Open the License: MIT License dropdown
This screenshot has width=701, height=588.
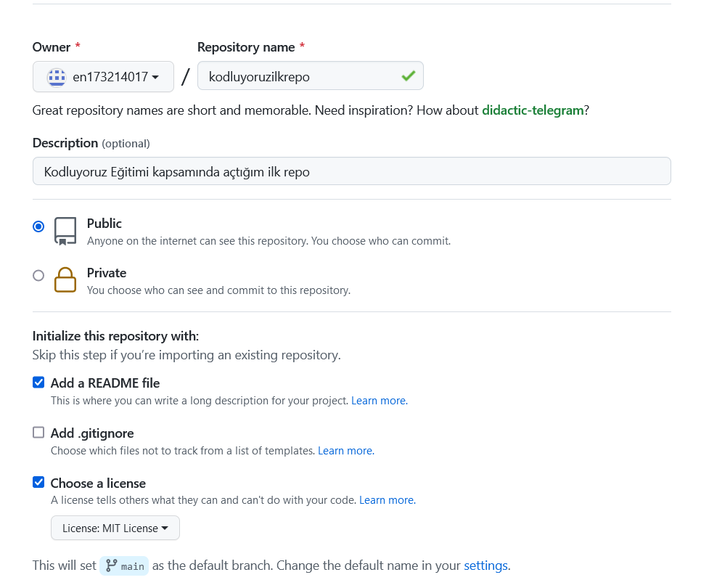point(115,528)
